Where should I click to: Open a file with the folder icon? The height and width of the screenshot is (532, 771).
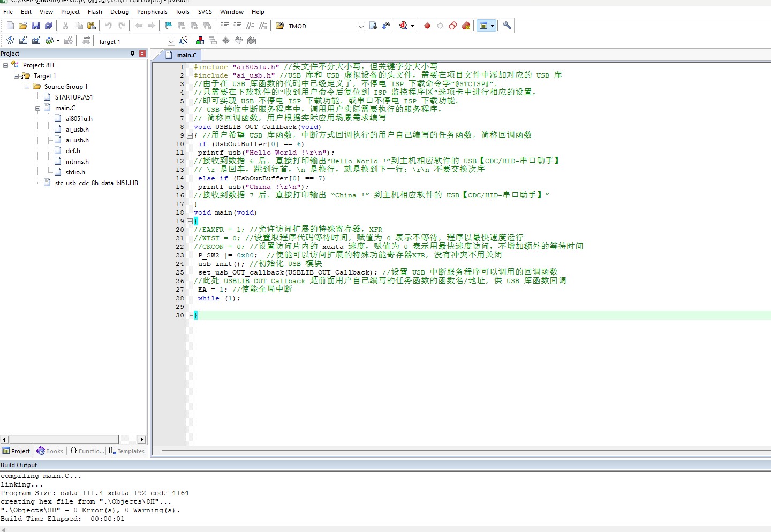click(x=23, y=26)
